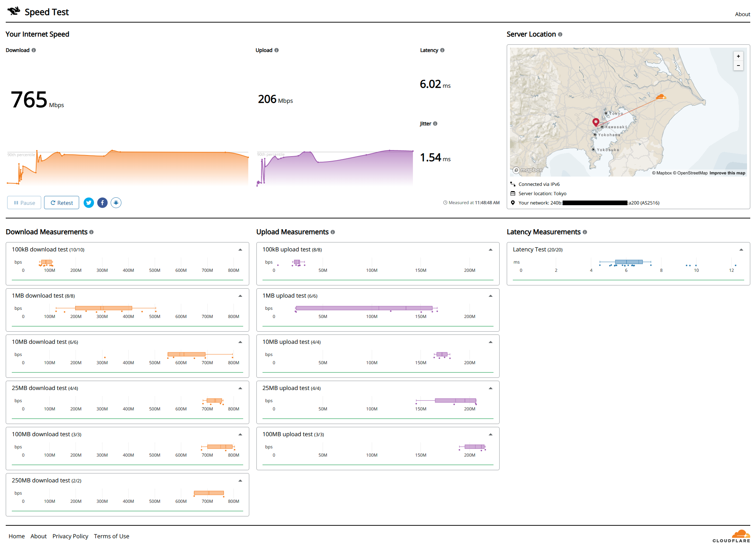Open the Privacy Policy footer link
Screen dimensions: 756x549
[70, 536]
